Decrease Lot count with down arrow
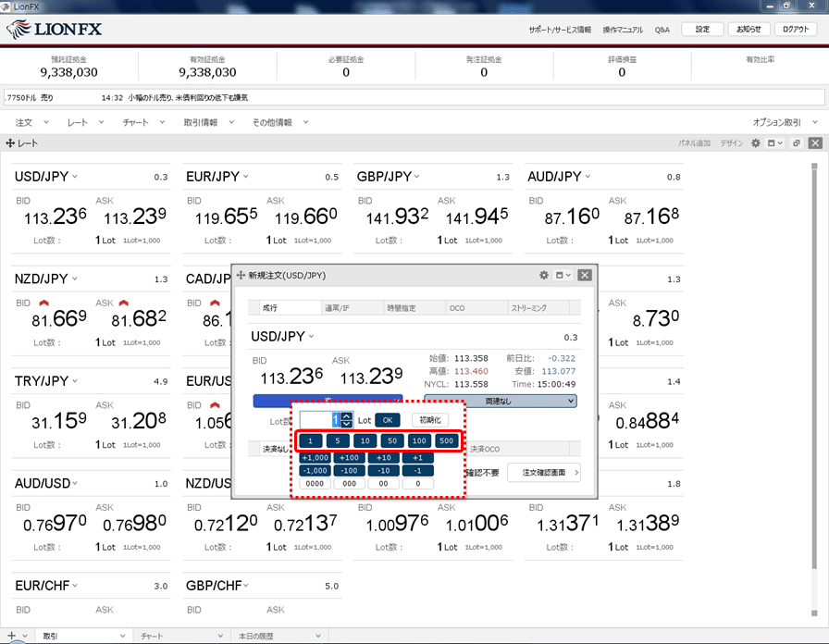Screen dimensions: 829x644 coord(347,424)
